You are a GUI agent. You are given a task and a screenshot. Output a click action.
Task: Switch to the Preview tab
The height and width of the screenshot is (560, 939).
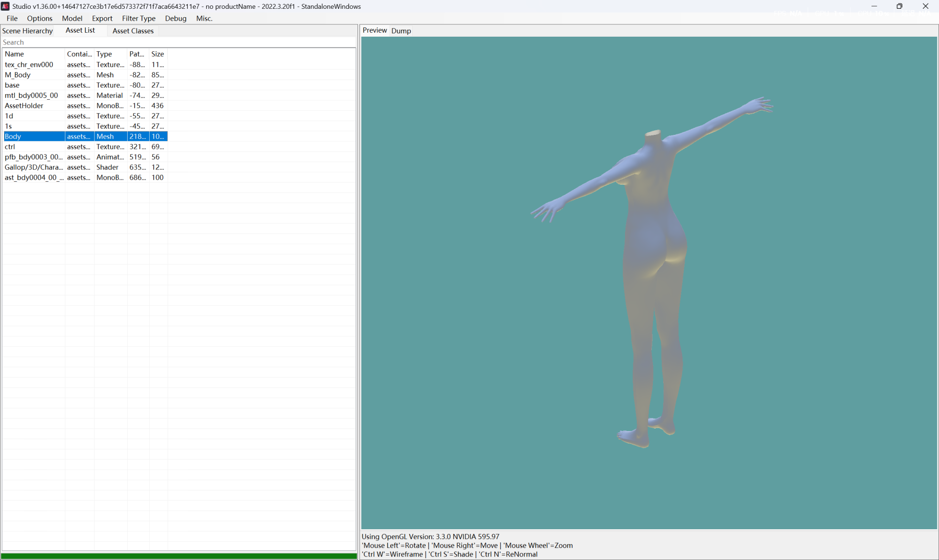click(x=375, y=30)
